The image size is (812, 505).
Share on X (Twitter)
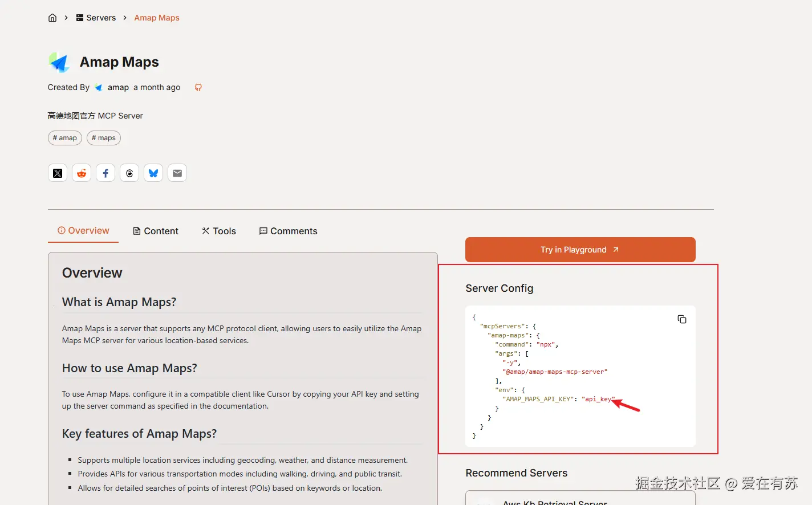point(58,173)
